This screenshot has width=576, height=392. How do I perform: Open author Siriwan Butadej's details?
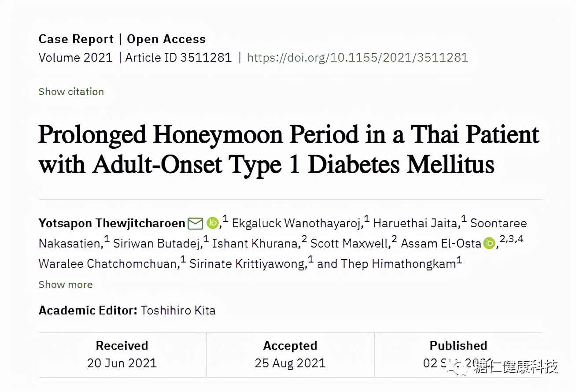[157, 244]
